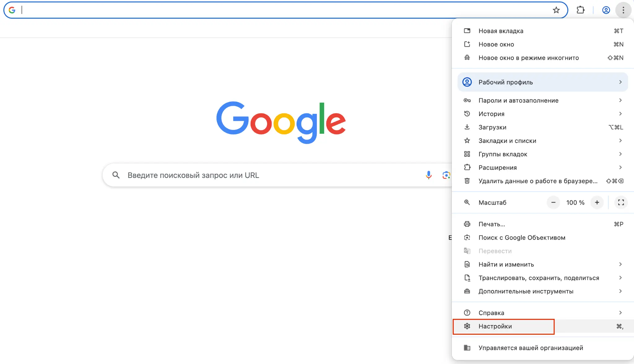Click the download icon beside Загрузки
The image size is (634, 364).
467,127
